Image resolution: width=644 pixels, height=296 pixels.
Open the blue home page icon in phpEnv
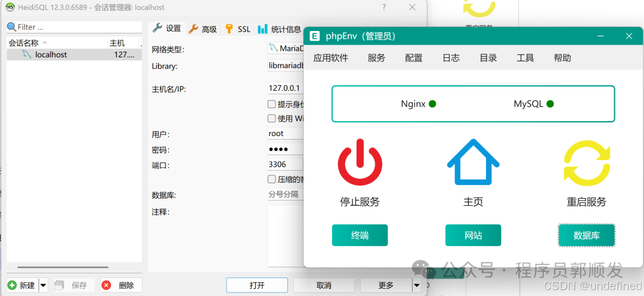click(x=473, y=162)
